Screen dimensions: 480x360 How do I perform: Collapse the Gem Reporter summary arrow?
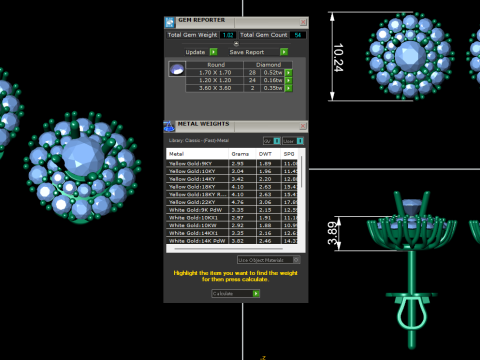click(x=236, y=44)
